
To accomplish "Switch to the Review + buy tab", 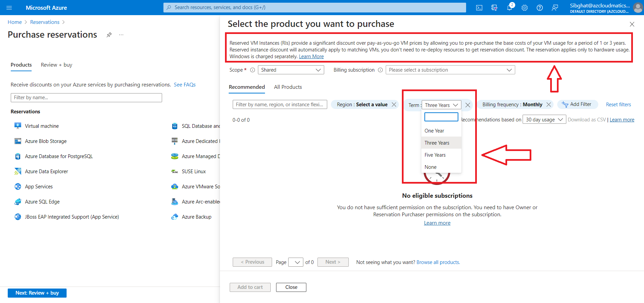I will 56,65.
